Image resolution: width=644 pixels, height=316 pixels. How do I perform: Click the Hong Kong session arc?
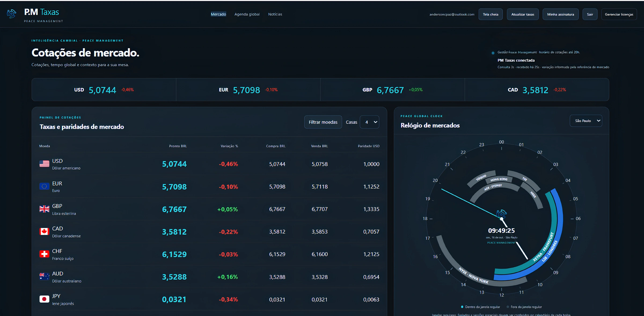[499, 179]
